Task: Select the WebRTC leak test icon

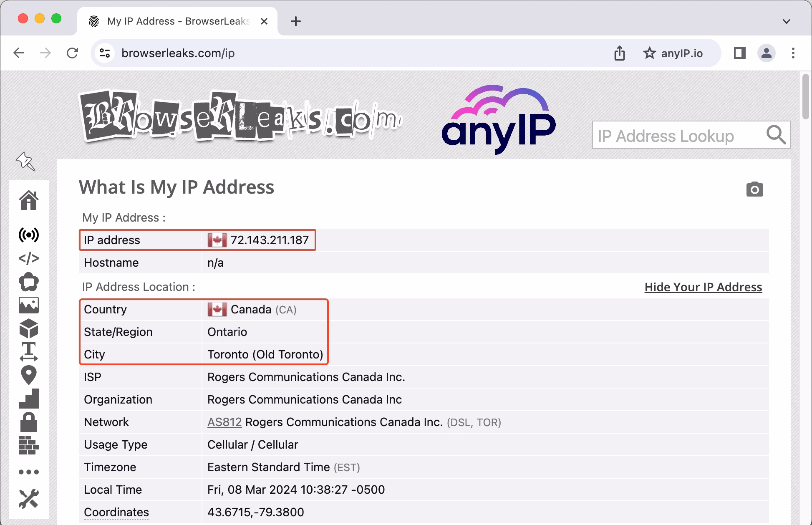Action: point(28,235)
